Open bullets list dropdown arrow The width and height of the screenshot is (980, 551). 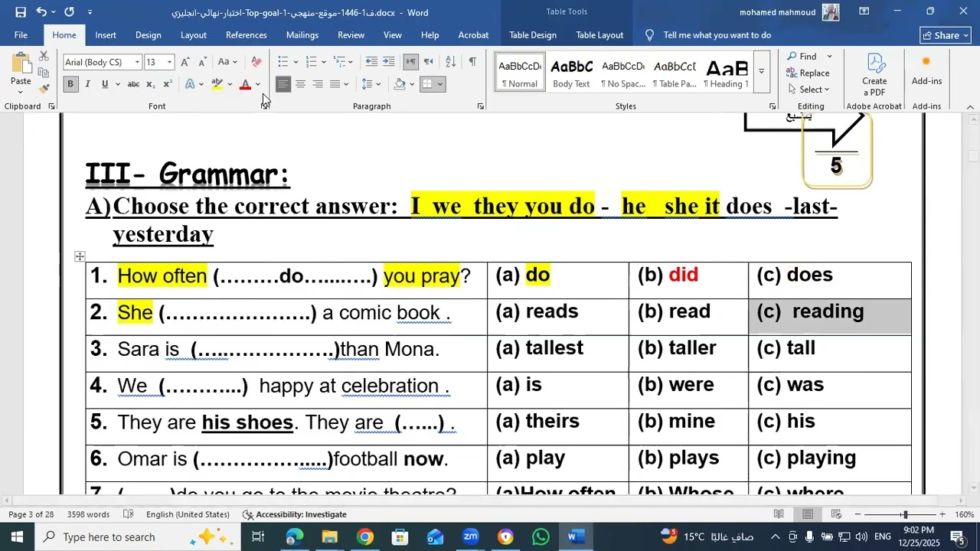tap(295, 62)
